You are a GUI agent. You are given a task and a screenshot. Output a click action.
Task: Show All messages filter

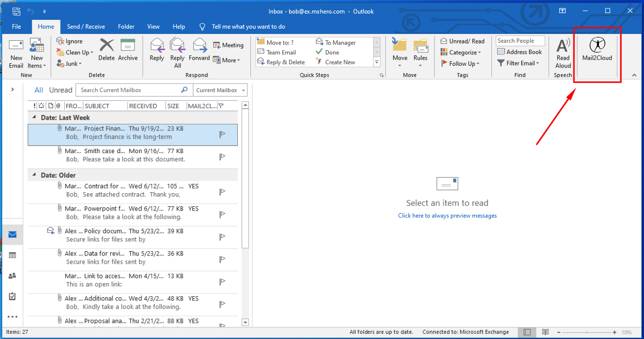coord(39,90)
